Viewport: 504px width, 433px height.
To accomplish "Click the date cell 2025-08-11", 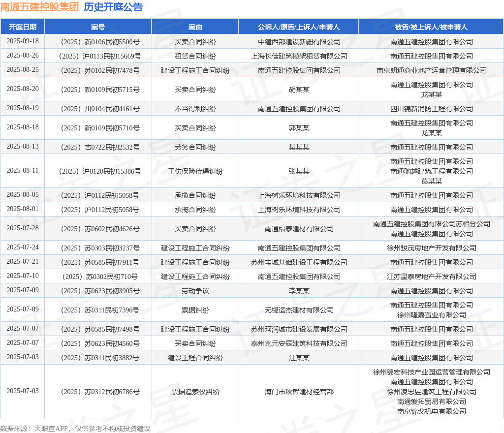I will click(x=23, y=171).
